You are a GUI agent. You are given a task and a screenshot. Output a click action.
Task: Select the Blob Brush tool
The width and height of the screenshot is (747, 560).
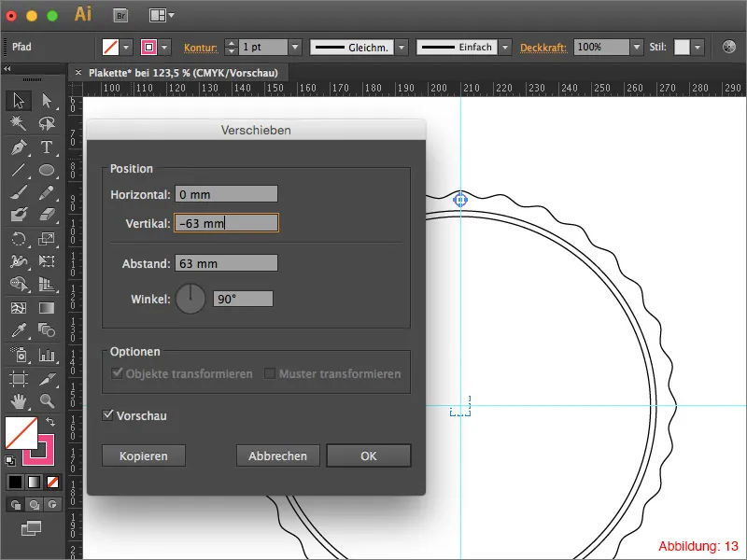tap(18, 215)
